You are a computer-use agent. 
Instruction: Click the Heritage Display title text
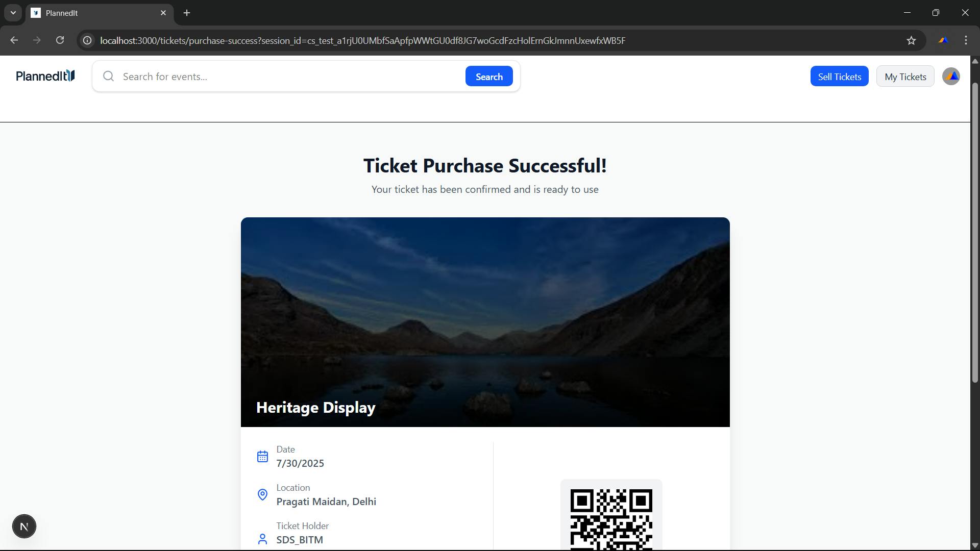(x=315, y=408)
